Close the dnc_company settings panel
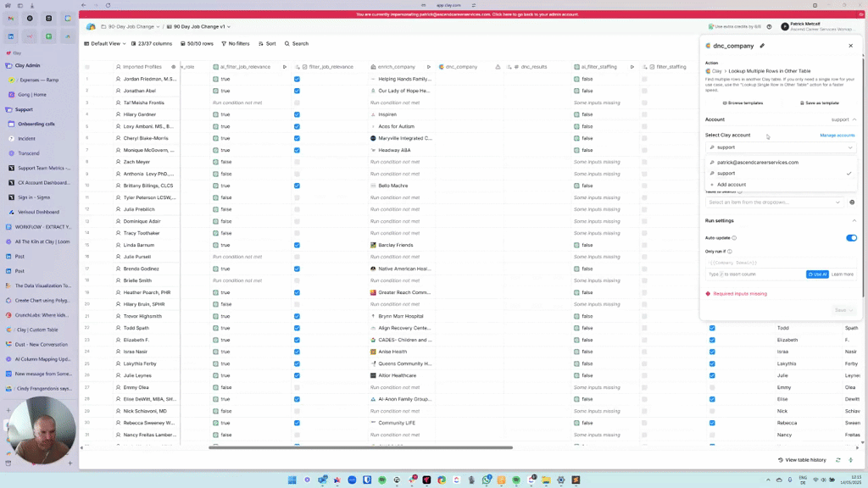This screenshot has width=868, height=488. [x=850, y=46]
